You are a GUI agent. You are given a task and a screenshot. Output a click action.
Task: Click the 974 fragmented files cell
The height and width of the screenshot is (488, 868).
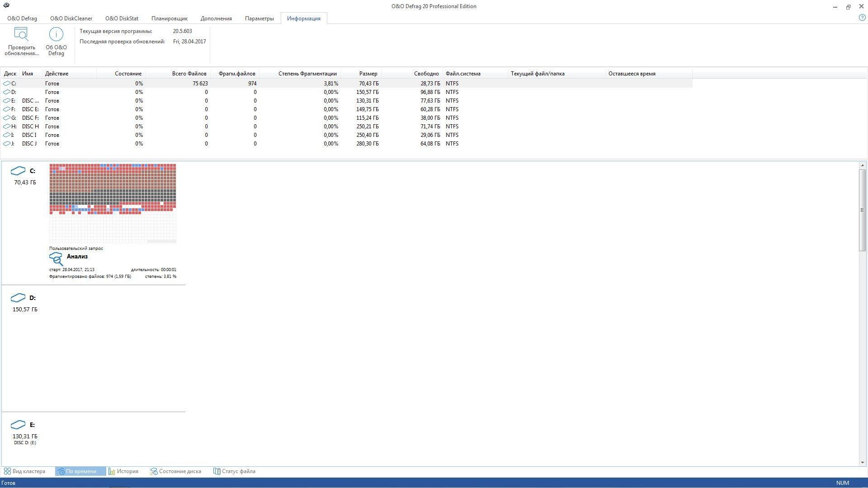(x=252, y=84)
